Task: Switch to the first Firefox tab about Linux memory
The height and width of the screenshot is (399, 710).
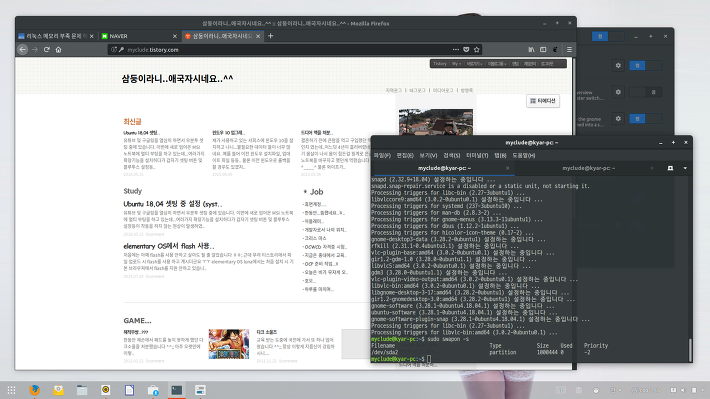Action: pos(56,36)
